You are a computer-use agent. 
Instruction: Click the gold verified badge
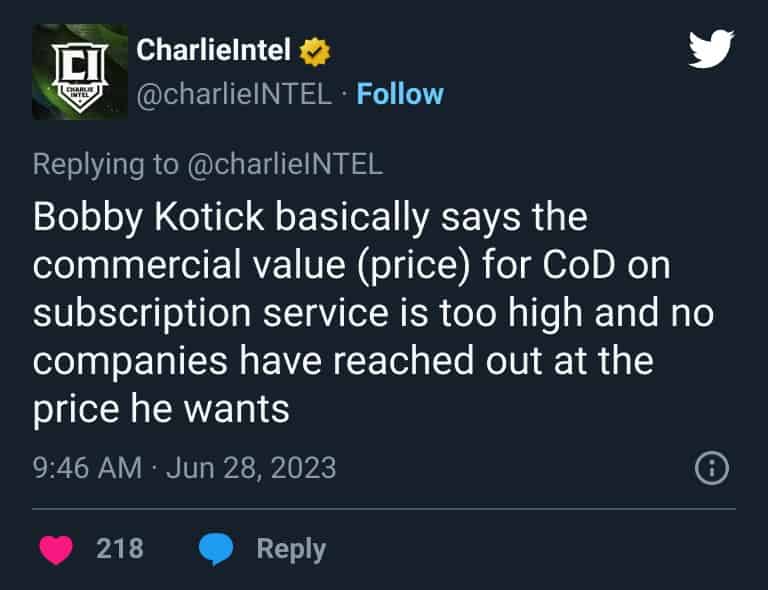(x=315, y=51)
